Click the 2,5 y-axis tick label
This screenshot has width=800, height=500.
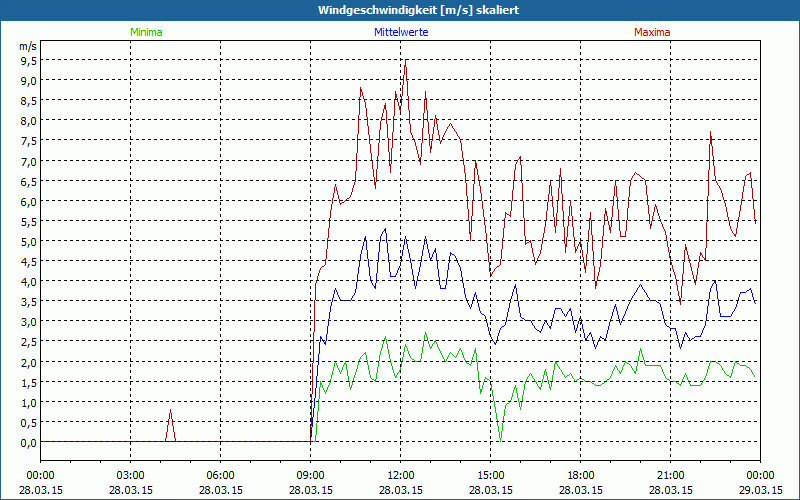click(29, 341)
